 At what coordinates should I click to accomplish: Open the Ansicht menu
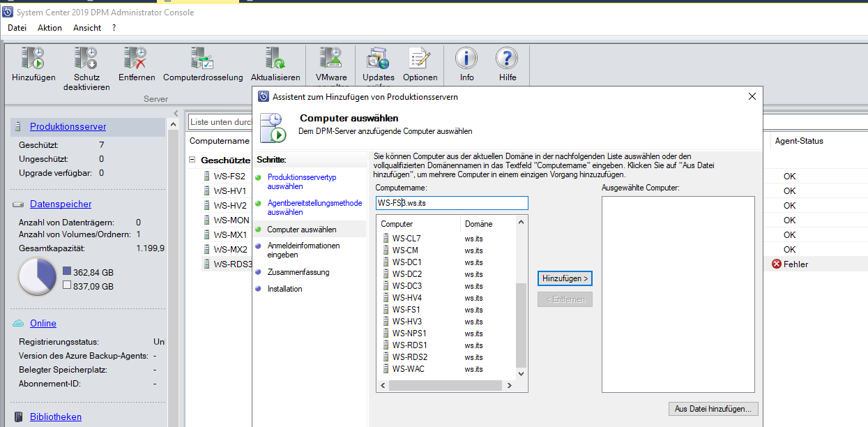coord(87,28)
